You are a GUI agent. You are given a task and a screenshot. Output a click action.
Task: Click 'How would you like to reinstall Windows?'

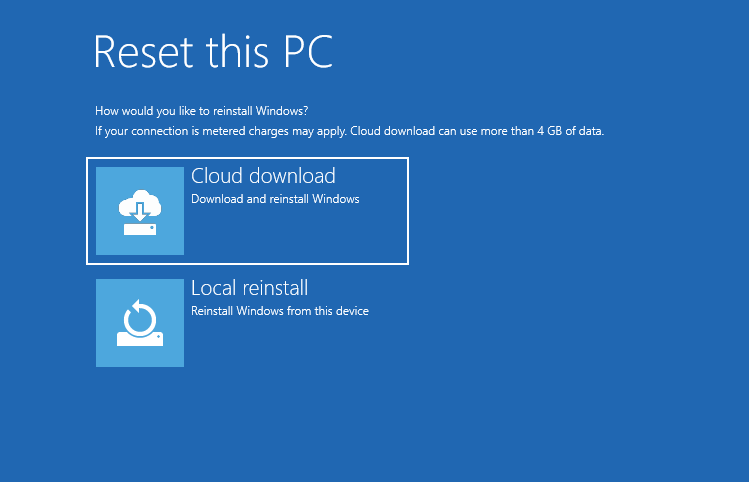[202, 111]
